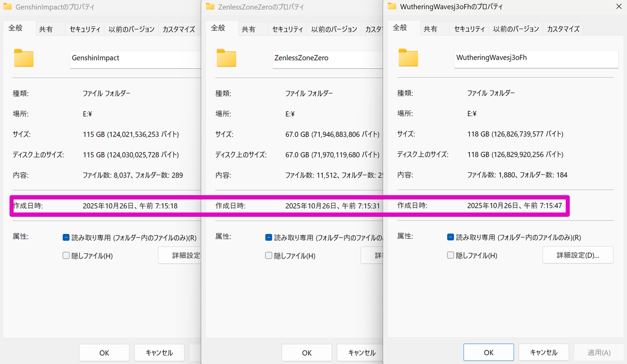Confirm with OK in the ZenlessZoneZero window
This screenshot has width=627, height=364.
307,353
